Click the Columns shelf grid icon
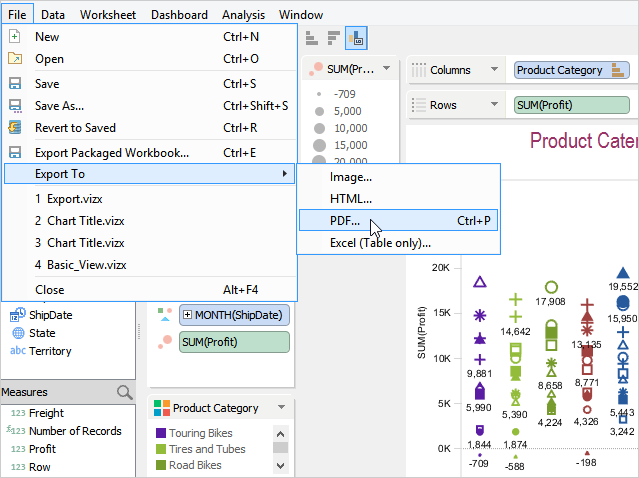 [x=418, y=70]
